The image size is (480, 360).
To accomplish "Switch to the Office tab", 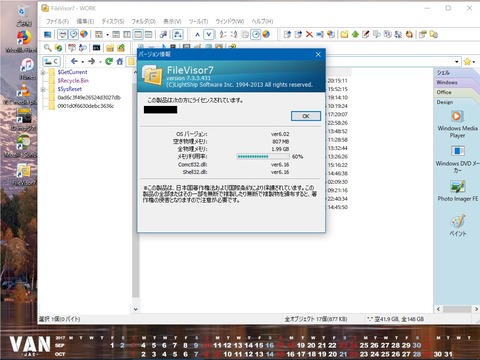I will click(444, 92).
